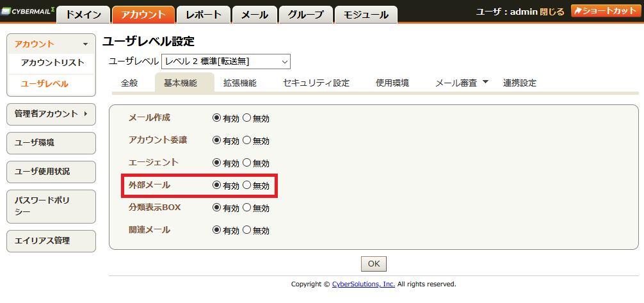This screenshot has height=303, width=644.
Task: Open the CyberSolutions, Inc. link
Action: [364, 284]
